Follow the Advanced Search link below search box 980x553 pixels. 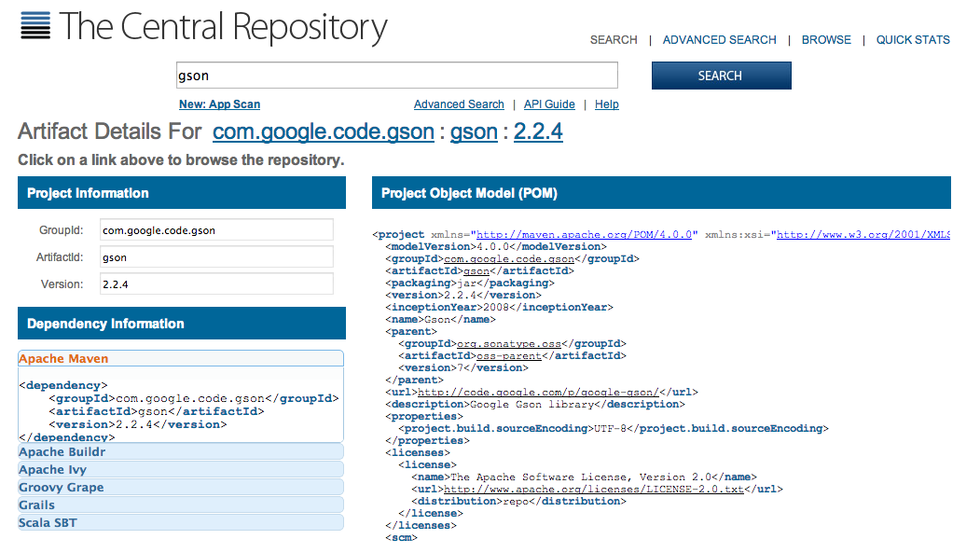[459, 104]
